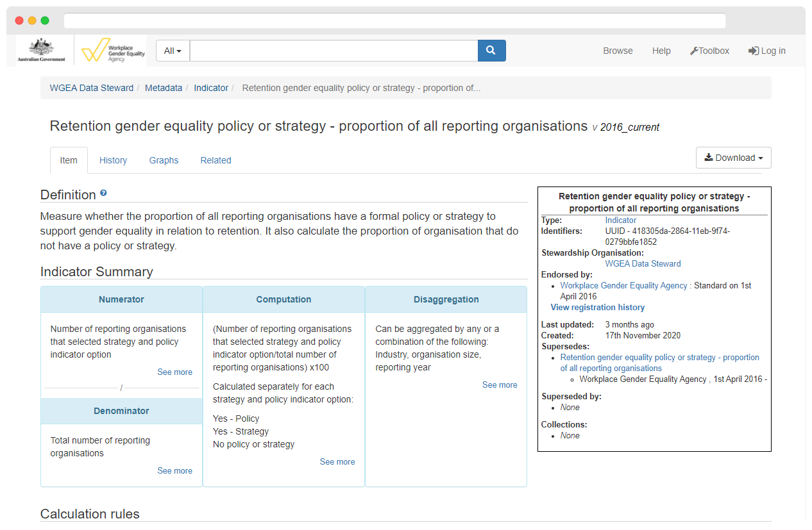
Task: Click the Browse menu item
Action: tap(618, 51)
